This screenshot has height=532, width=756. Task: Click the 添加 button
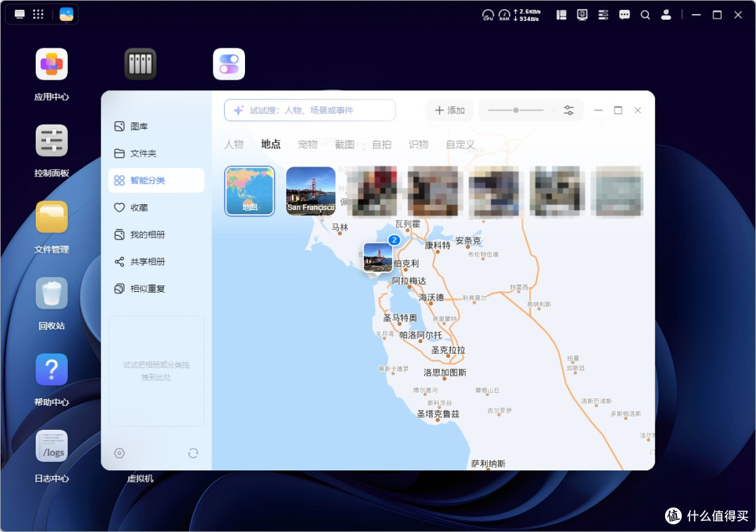pos(449,110)
